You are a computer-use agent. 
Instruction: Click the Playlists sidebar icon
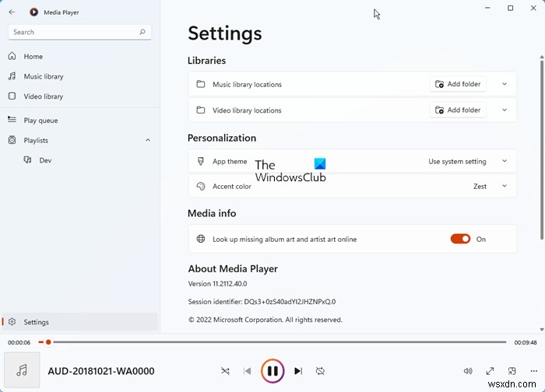tap(12, 140)
